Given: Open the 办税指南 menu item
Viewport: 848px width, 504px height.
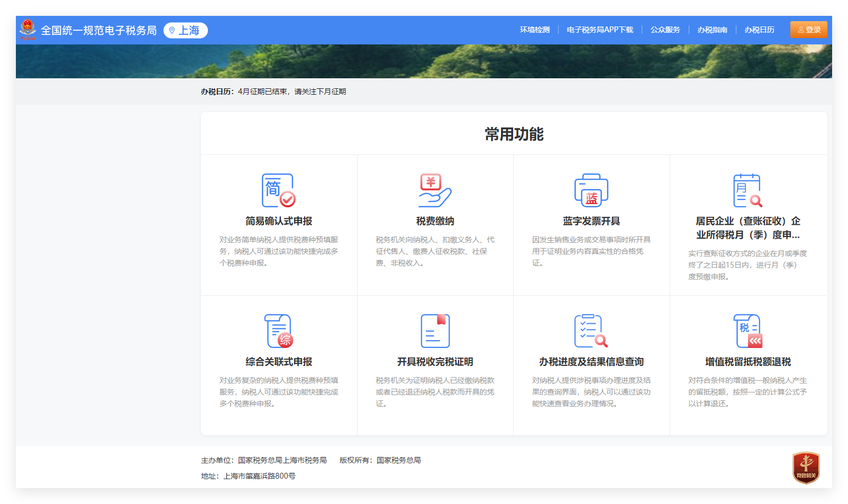Looking at the screenshot, I should pos(712,30).
